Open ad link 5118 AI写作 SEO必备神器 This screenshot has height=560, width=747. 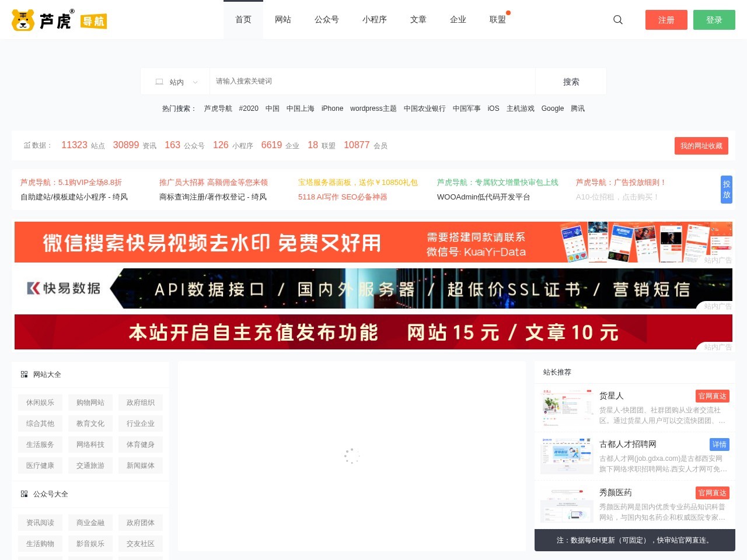(x=343, y=197)
